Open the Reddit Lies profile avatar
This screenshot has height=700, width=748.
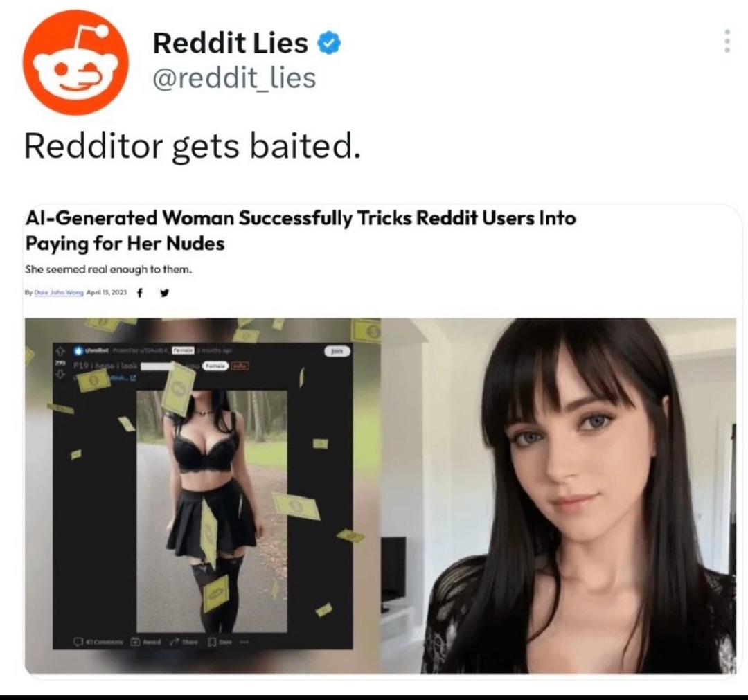(75, 62)
